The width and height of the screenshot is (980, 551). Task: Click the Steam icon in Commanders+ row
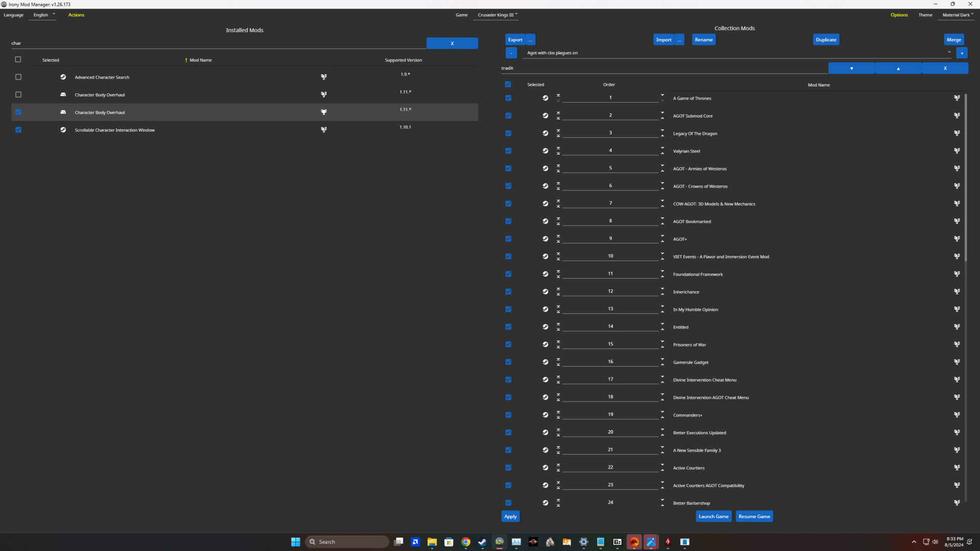coord(546,415)
